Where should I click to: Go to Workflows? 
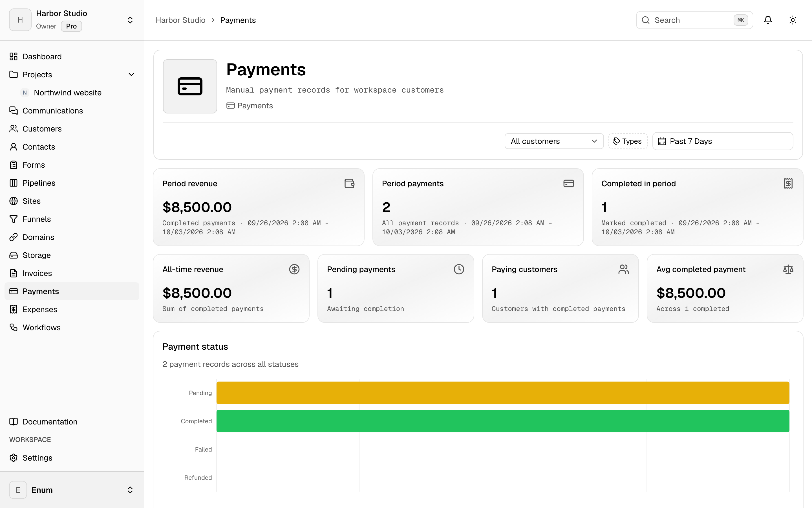tap(72, 328)
